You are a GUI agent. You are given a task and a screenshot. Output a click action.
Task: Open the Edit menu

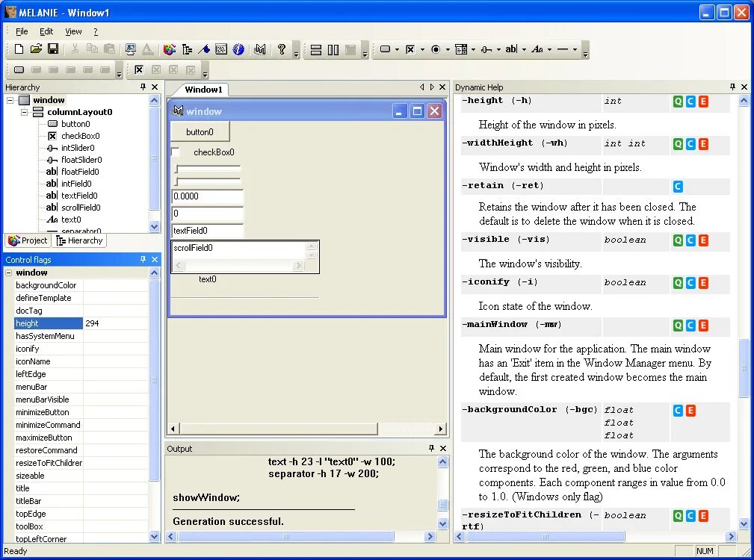(46, 31)
